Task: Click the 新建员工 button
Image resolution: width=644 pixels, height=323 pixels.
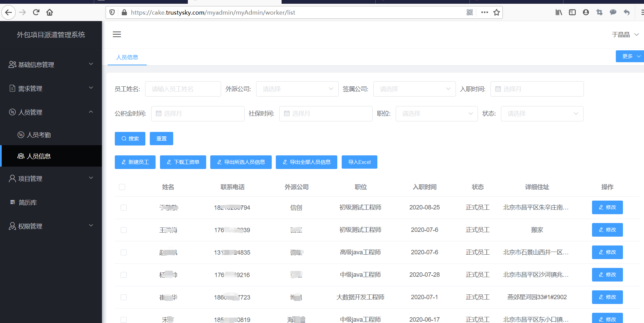Action: click(x=135, y=162)
